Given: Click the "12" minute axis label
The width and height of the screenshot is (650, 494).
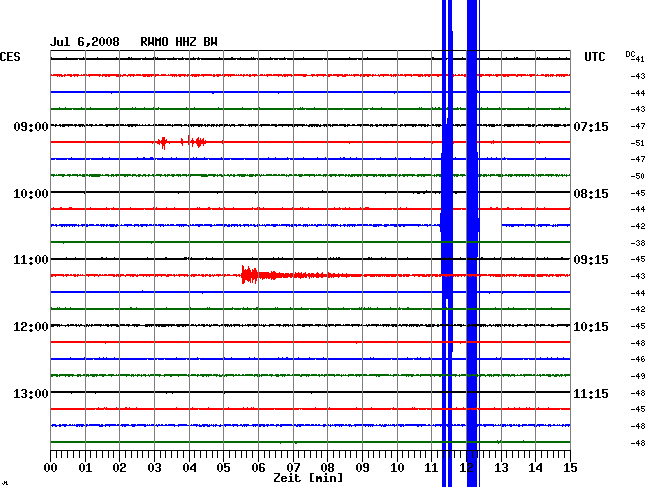Looking at the screenshot, I should (x=466, y=468).
